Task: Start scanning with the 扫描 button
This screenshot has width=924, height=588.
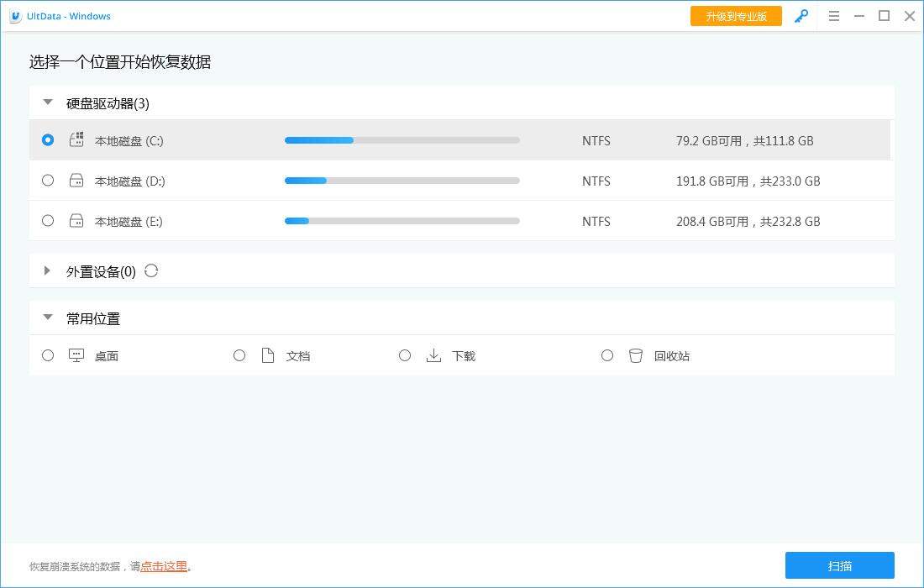Action: point(839,565)
